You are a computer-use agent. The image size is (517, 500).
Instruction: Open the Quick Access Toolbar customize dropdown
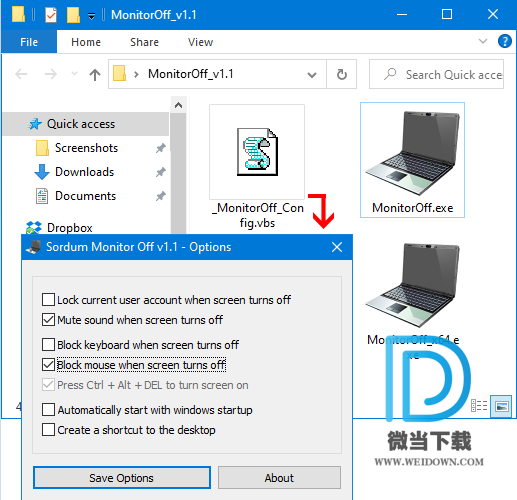[x=91, y=16]
